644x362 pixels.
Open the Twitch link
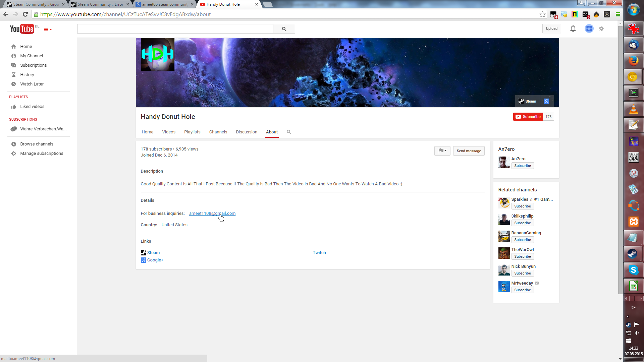click(x=319, y=253)
